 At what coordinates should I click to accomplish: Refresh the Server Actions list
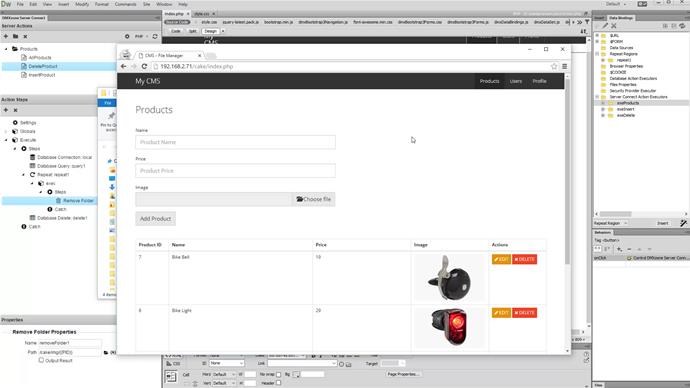pos(155,36)
